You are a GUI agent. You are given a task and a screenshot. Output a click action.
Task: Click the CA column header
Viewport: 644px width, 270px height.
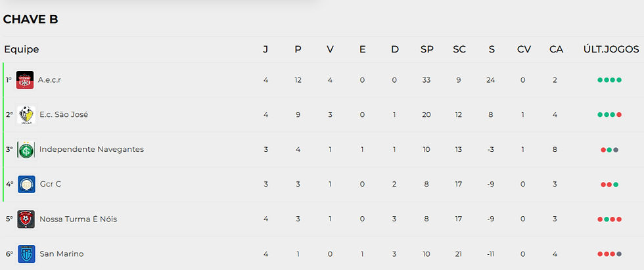556,49
